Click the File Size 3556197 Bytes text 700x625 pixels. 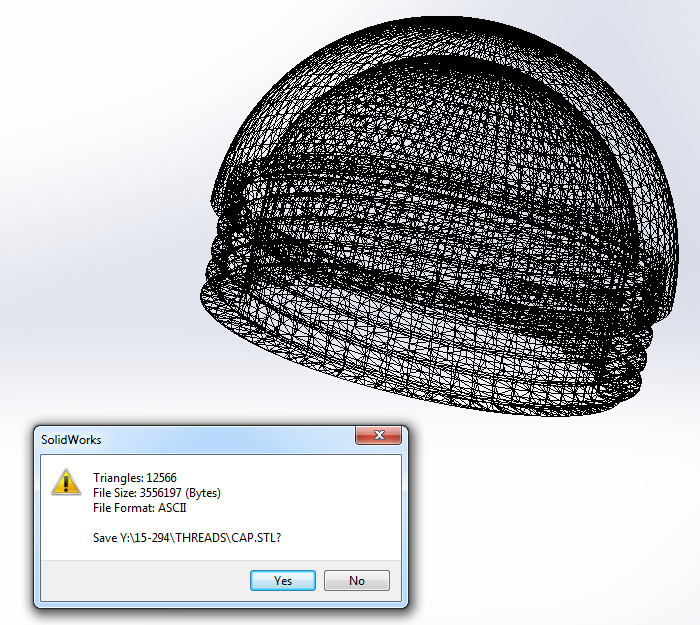156,493
